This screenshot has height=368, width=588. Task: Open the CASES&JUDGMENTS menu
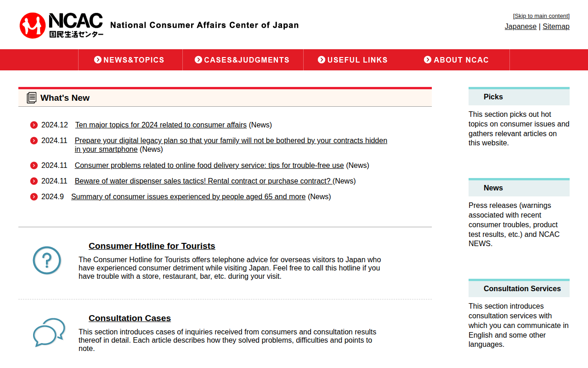[243, 60]
